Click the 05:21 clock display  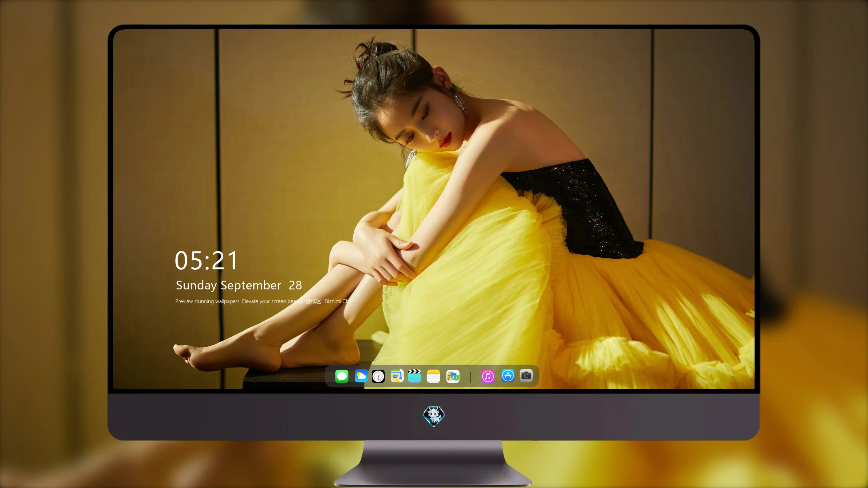pyautogui.click(x=206, y=260)
